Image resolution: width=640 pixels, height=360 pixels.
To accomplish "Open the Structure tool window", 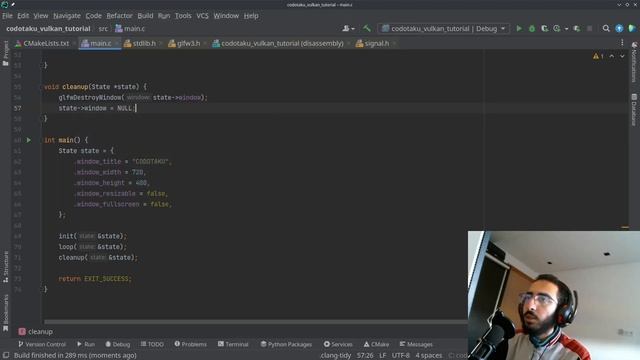I will [6, 267].
